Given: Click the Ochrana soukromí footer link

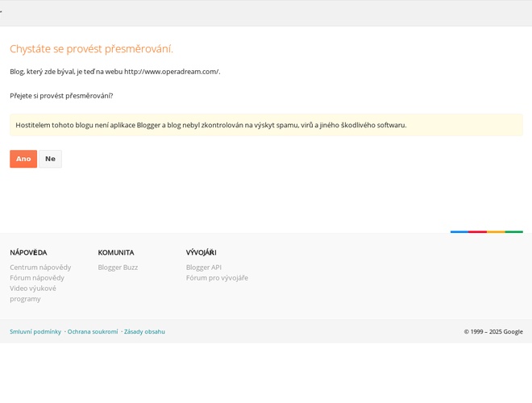Looking at the screenshot, I should tap(93, 331).
